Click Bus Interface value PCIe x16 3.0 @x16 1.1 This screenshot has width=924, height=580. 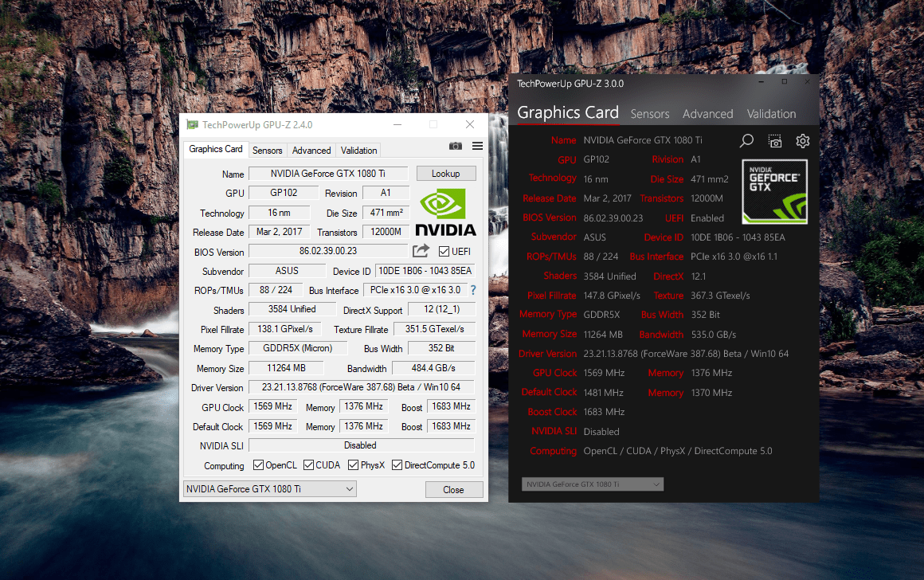(734, 257)
